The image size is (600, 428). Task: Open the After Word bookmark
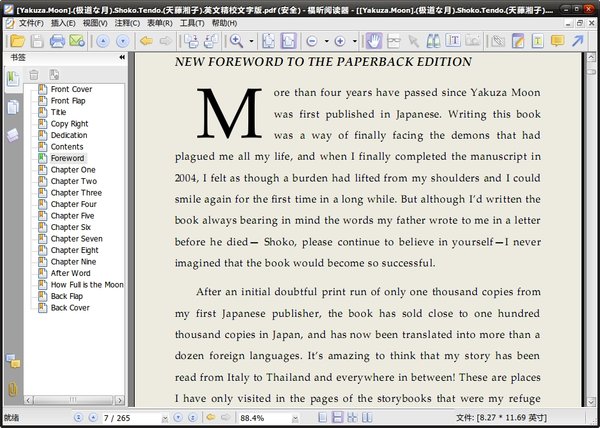[x=70, y=273]
